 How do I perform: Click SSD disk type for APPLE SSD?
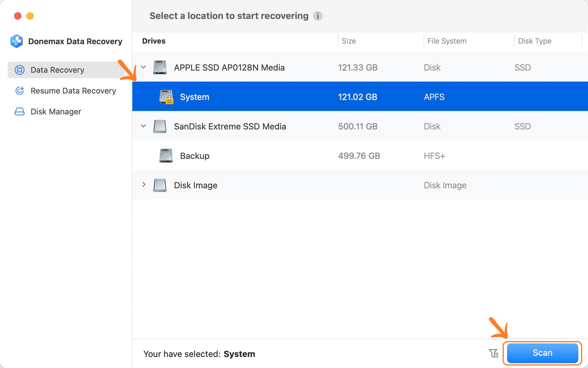522,67
